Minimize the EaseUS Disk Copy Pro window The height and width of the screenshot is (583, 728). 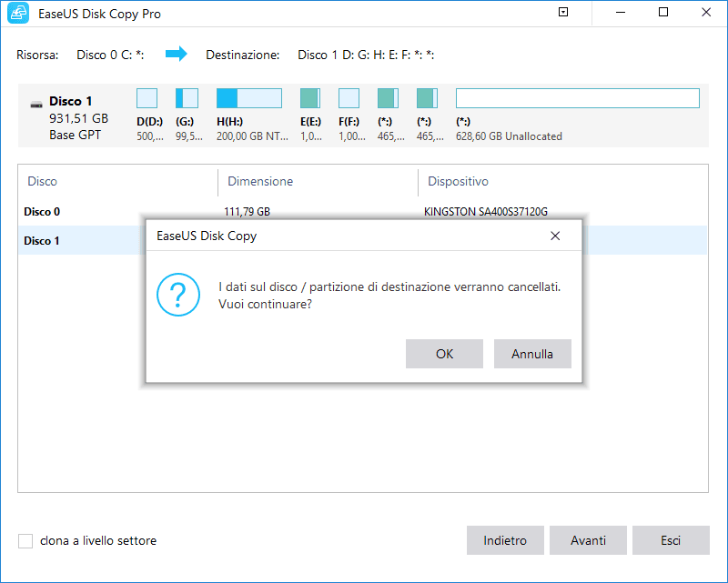(x=621, y=12)
